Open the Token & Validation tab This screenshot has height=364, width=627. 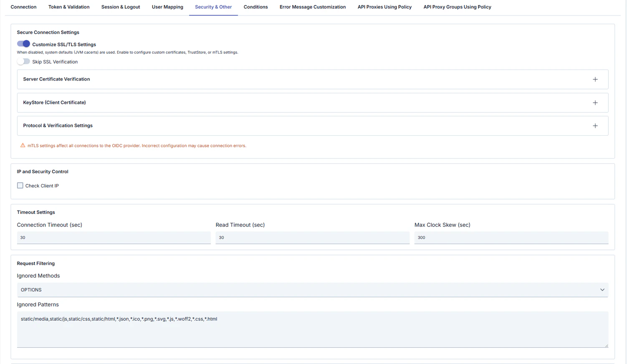(69, 7)
